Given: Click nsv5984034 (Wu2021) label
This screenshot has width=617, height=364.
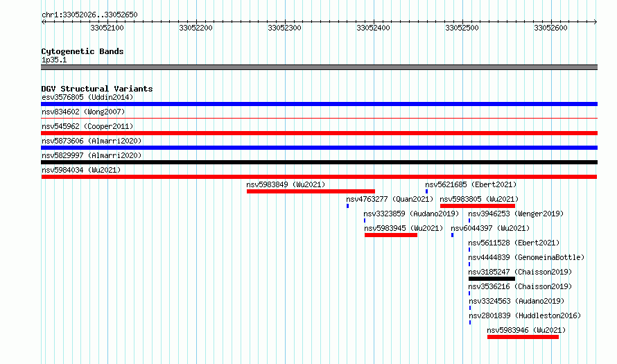Looking at the screenshot, I should [81, 170].
